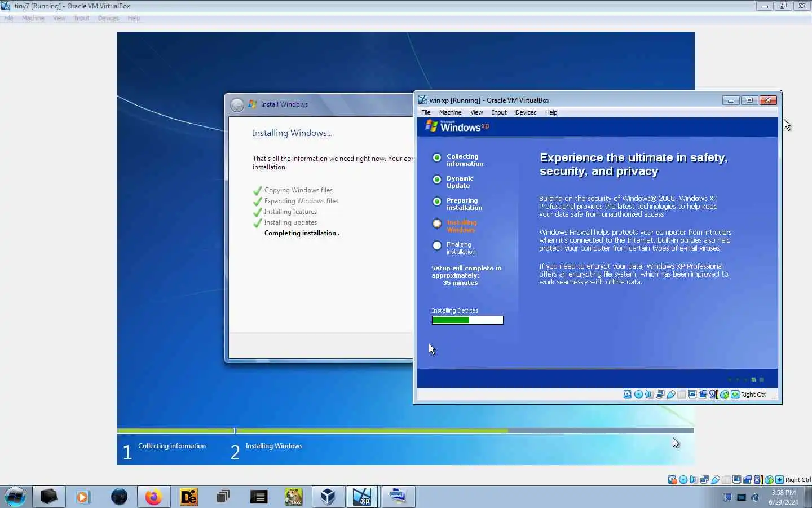Click the 'Collecting information' step 1 label
Viewport: 812px width, 508px height.
tap(172, 446)
